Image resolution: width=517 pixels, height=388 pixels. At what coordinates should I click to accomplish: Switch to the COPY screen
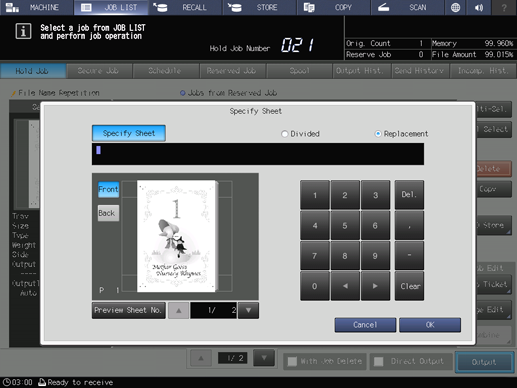click(334, 7)
